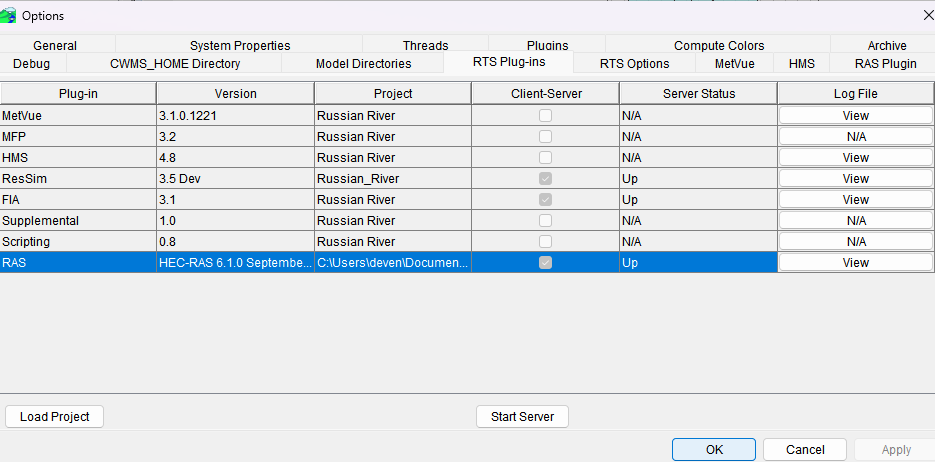
Task: View the ResSim log file
Action: coord(856,178)
